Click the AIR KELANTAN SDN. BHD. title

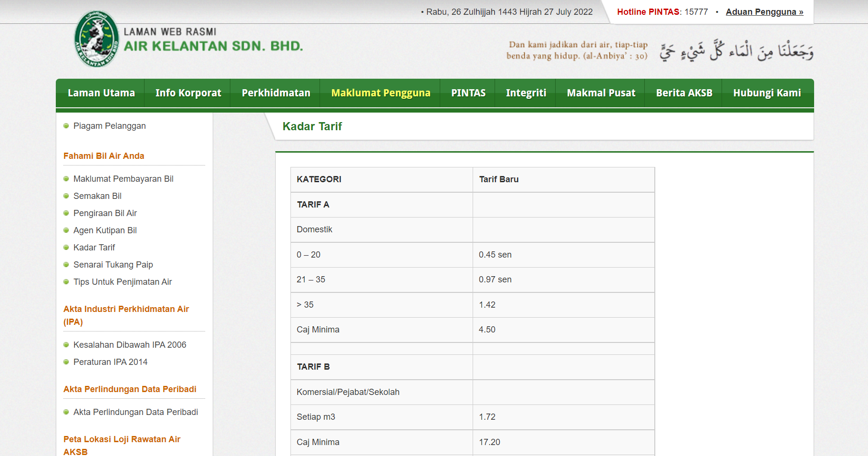[214, 46]
